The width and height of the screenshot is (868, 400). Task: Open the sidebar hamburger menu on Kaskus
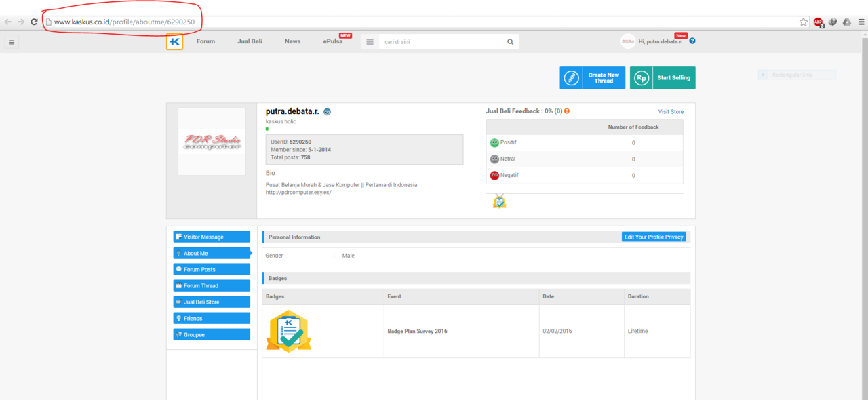click(x=12, y=42)
